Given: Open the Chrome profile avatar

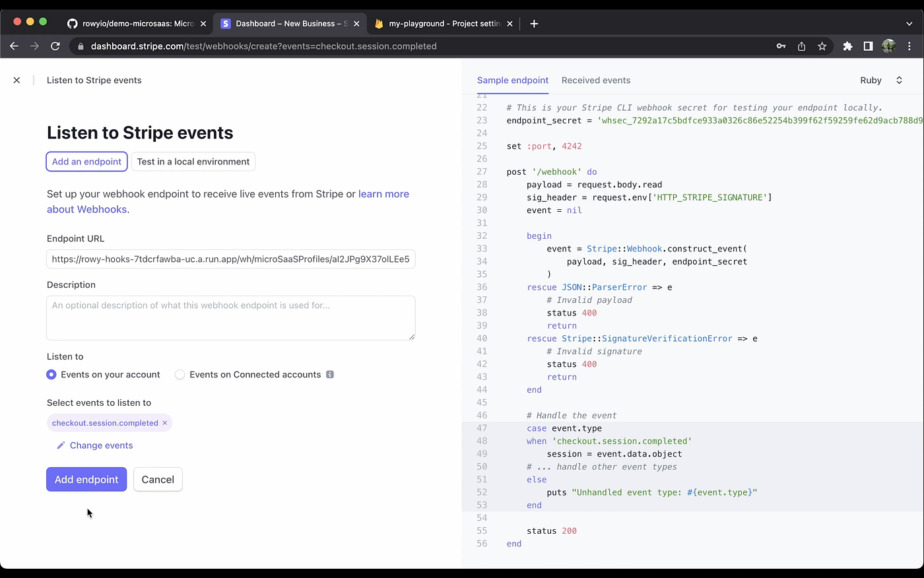Looking at the screenshot, I should (888, 46).
